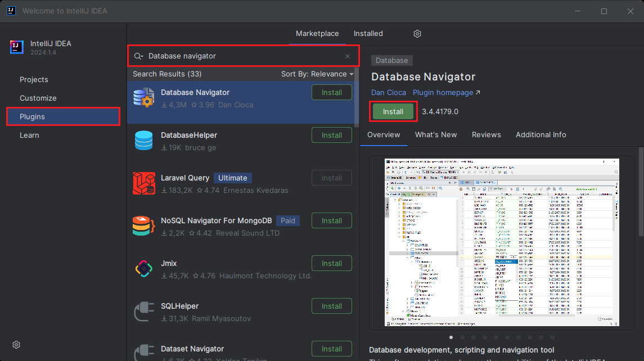
Task: Install the Database Navigator plugin
Action: click(x=393, y=111)
